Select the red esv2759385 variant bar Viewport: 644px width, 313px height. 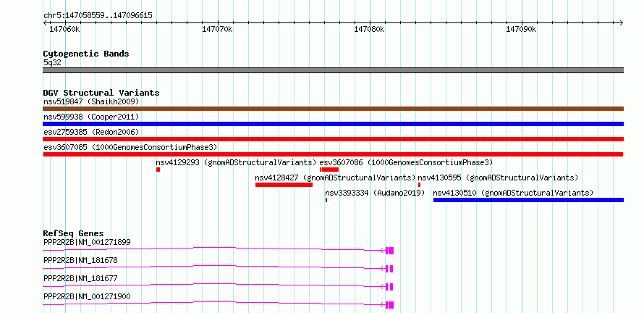[x=333, y=139]
